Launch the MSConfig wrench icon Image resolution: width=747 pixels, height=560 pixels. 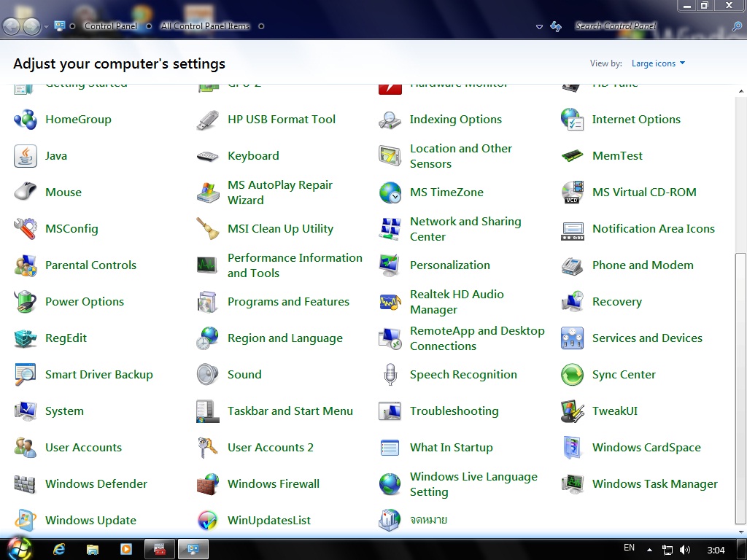(26, 228)
